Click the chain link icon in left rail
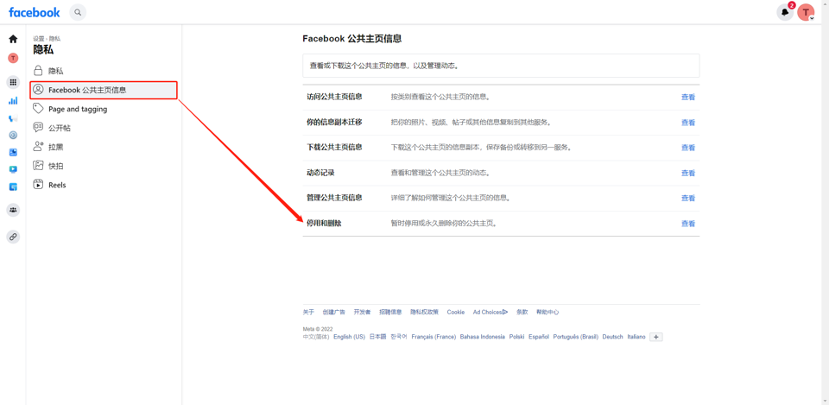The height and width of the screenshot is (406, 830). tap(13, 237)
